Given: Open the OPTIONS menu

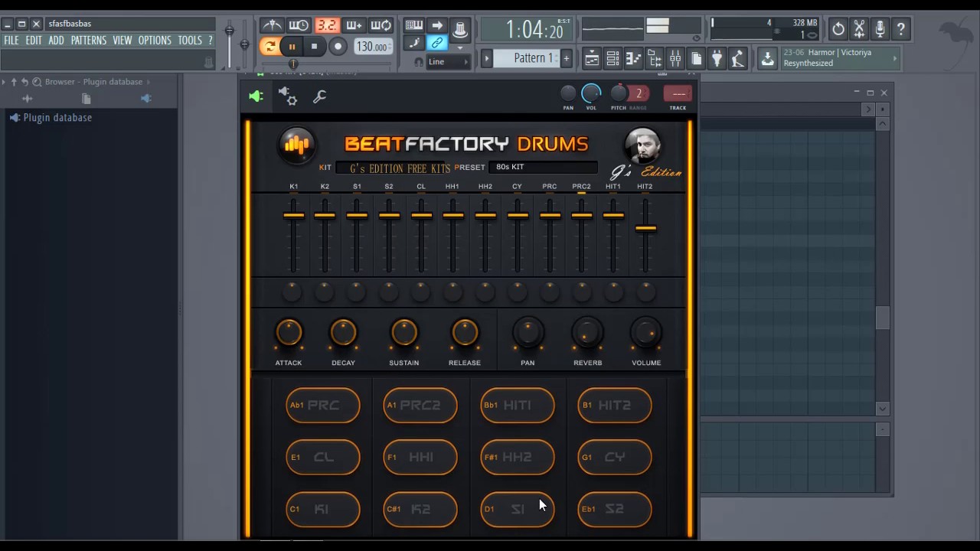Looking at the screenshot, I should (155, 41).
